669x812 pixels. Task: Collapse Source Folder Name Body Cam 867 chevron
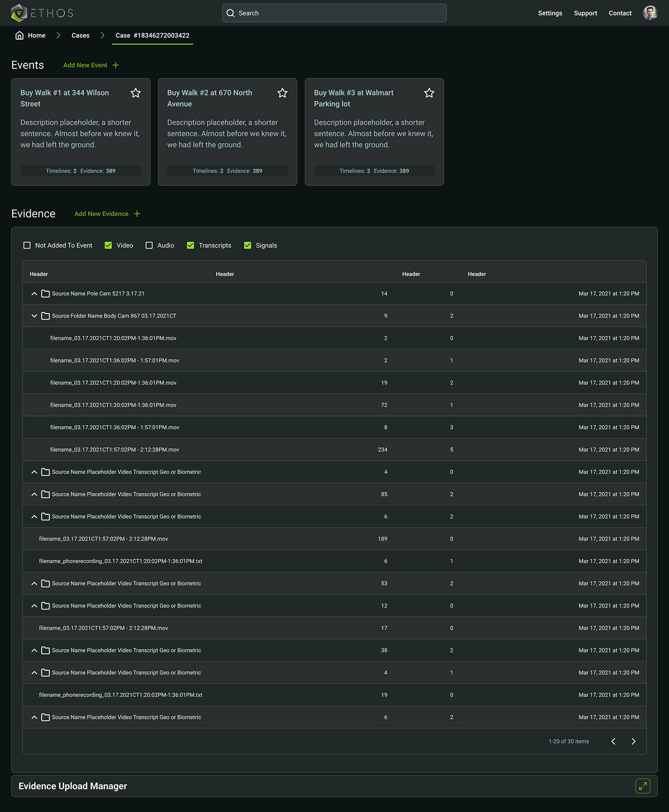[34, 316]
